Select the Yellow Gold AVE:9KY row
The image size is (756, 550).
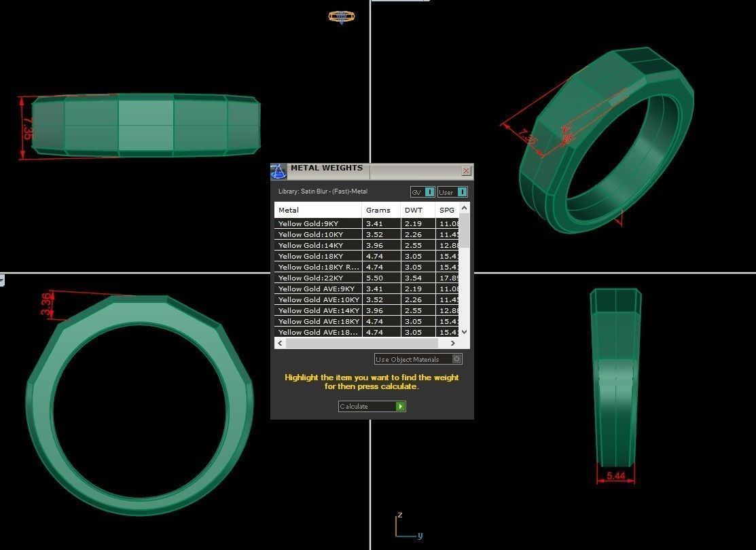click(x=366, y=289)
